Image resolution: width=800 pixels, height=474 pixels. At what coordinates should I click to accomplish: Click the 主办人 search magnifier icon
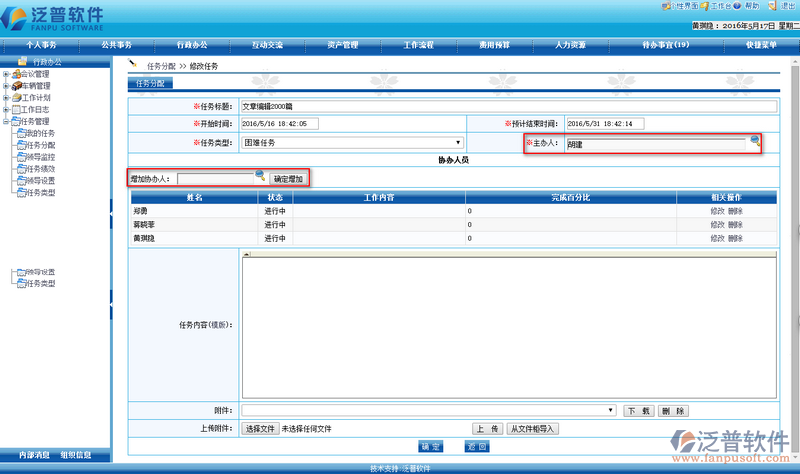755,142
